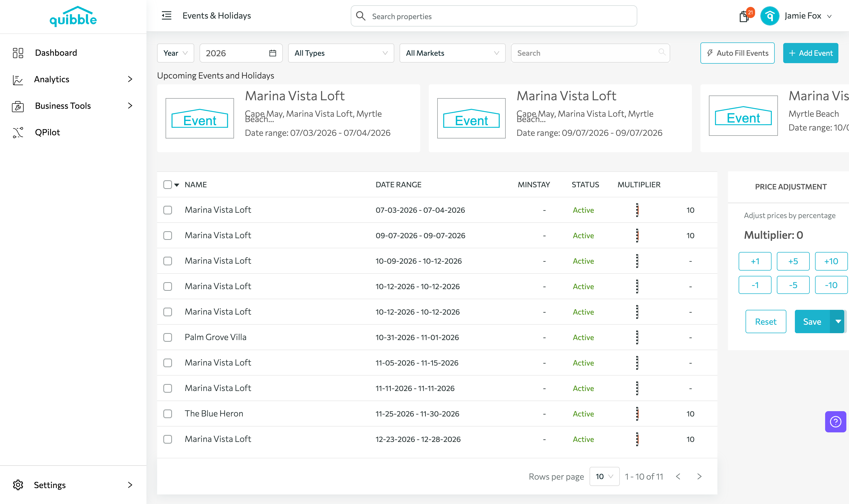
Task: Expand Jamie Fox account menu chevron
Action: point(829,16)
